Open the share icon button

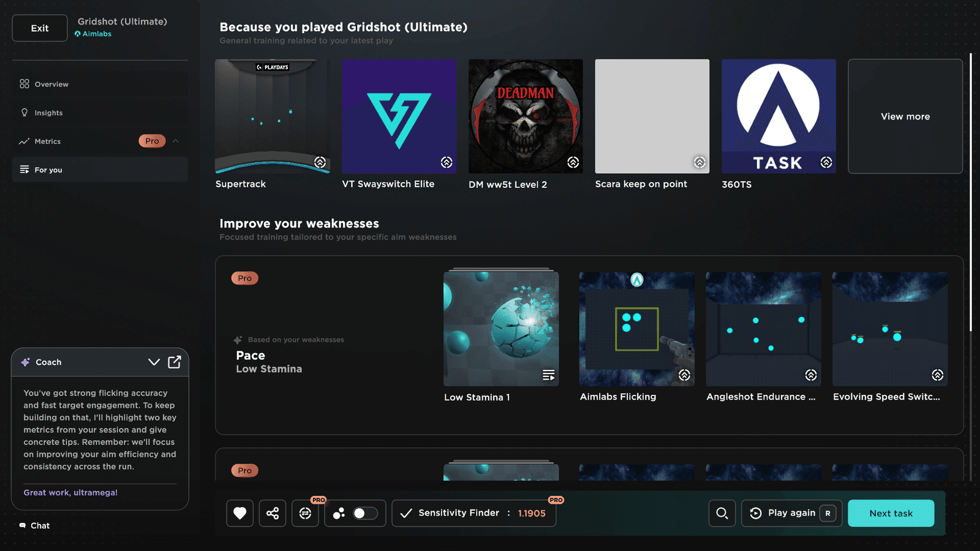(x=273, y=513)
